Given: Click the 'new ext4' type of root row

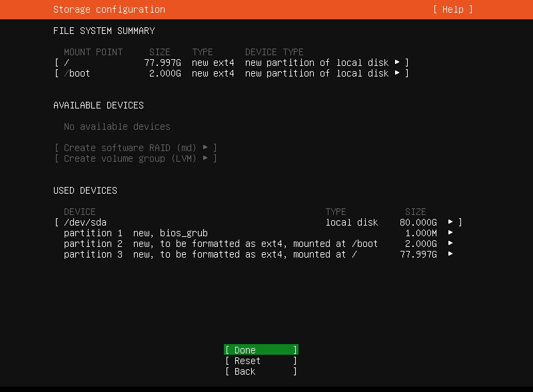Looking at the screenshot, I should (x=213, y=63).
